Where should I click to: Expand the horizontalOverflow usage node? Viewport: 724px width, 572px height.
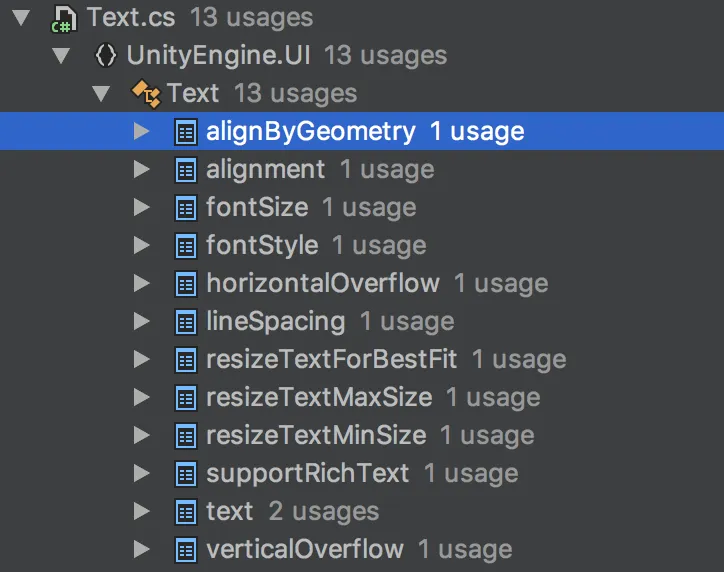point(141,283)
